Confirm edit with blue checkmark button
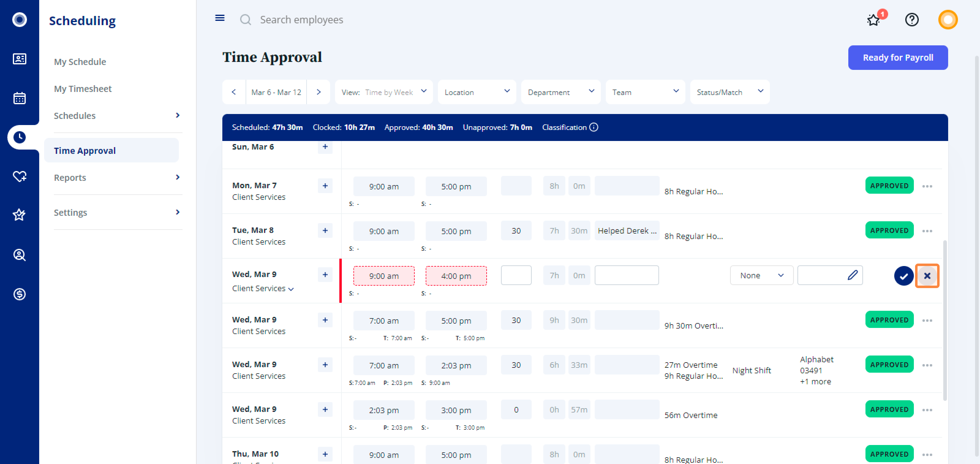The image size is (980, 464). (903, 276)
